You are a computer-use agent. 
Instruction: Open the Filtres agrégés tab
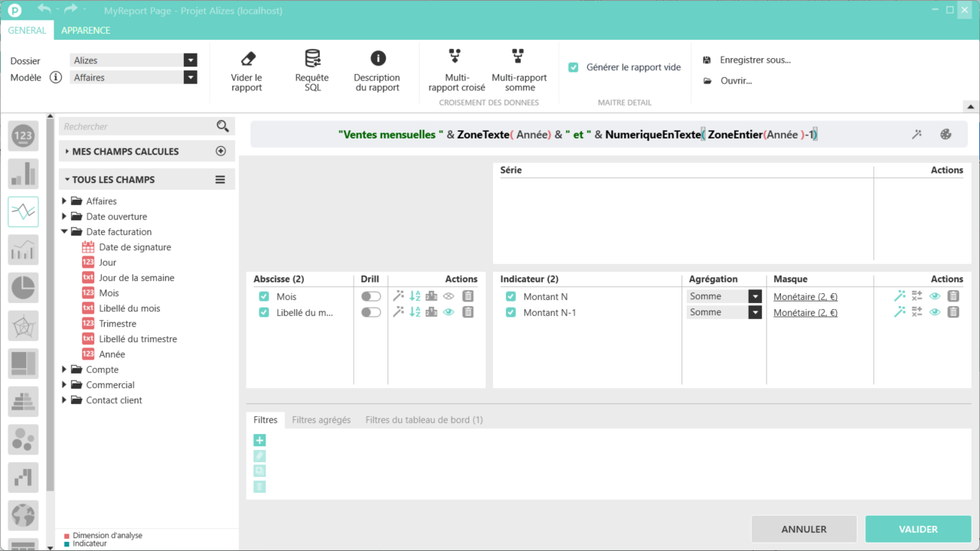321,420
